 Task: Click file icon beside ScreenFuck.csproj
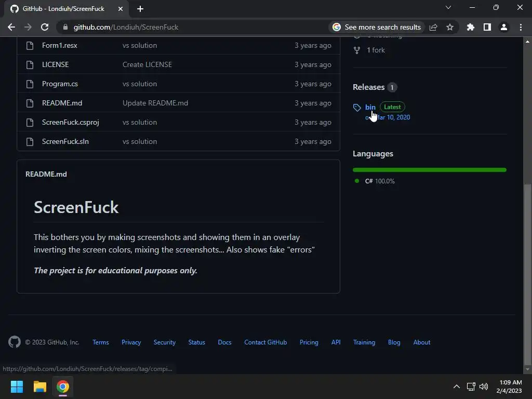click(x=30, y=123)
